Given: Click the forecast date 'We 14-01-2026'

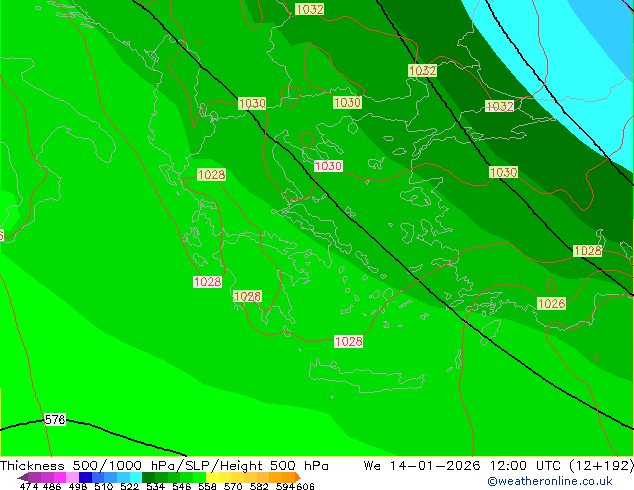Looking at the screenshot, I should pos(421,466).
